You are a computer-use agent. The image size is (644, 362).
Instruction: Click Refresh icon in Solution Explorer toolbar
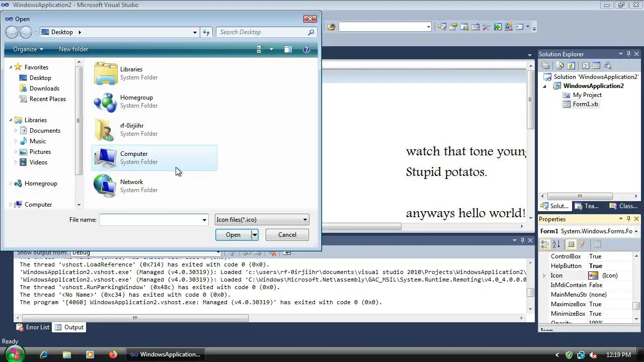[x=571, y=66]
